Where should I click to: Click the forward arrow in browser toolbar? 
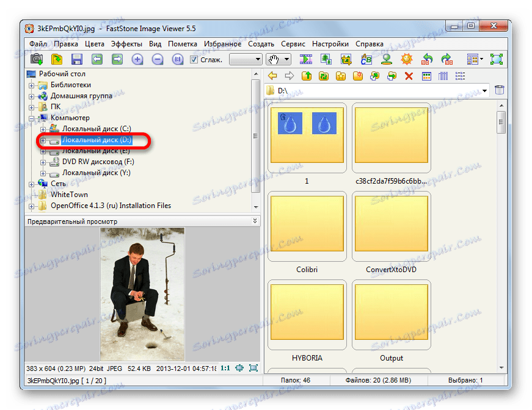[290, 76]
